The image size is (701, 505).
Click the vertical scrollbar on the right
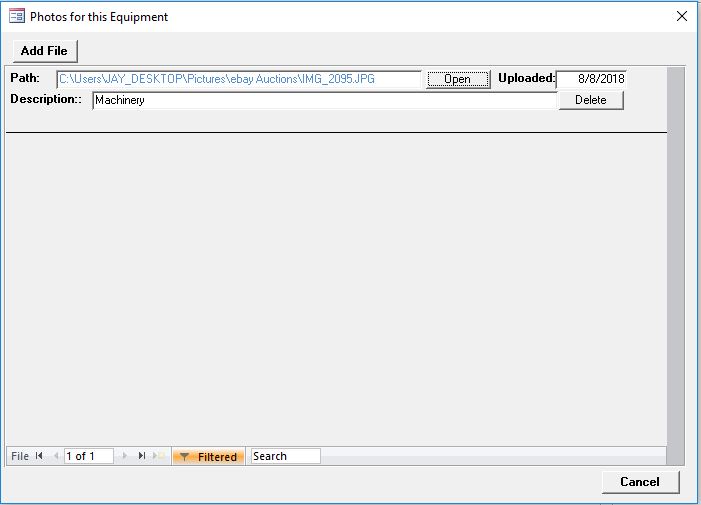click(x=676, y=266)
